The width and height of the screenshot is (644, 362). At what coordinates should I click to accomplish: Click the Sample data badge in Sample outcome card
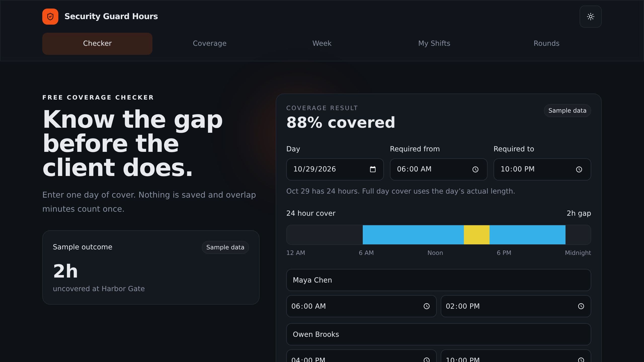pos(225,247)
